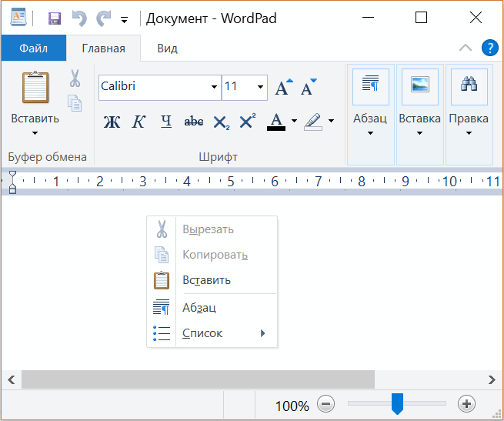Screen dimensions: 504x421
Task: Switch to the Вид tab
Action: [x=167, y=48]
